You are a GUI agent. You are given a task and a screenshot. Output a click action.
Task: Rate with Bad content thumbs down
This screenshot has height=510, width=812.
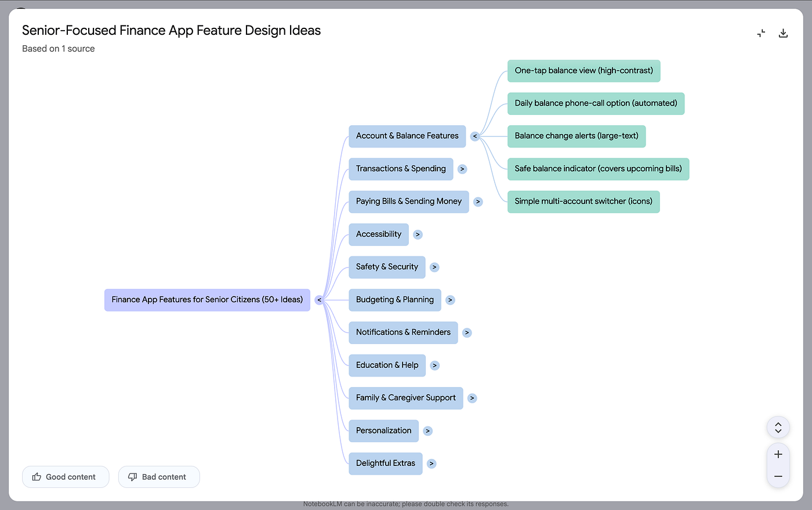click(x=158, y=477)
